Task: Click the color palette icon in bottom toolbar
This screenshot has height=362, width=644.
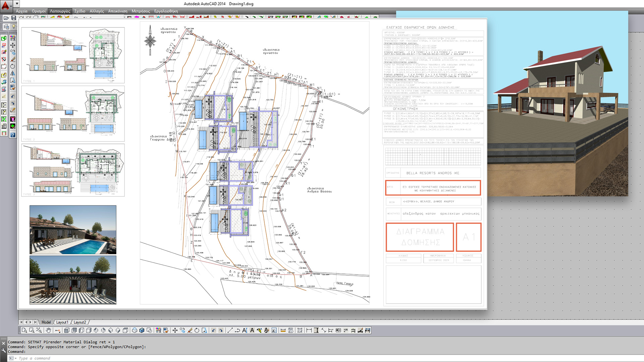Action: pyautogui.click(x=158, y=330)
